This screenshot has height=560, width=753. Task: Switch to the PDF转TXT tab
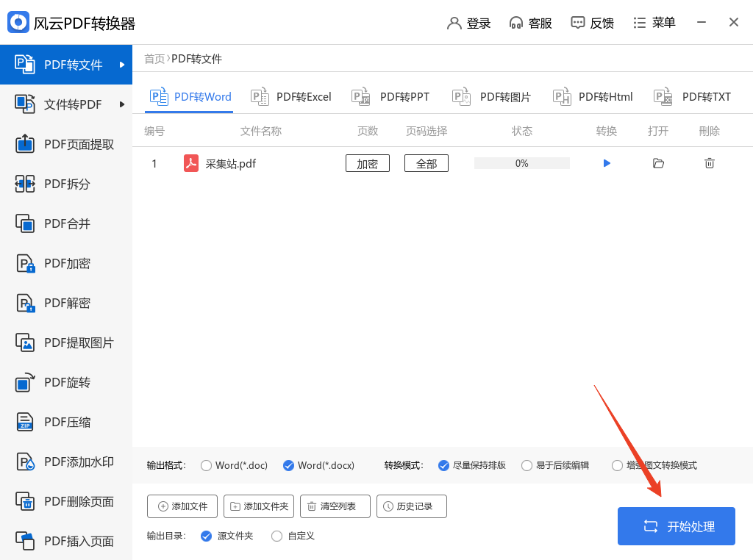(692, 97)
